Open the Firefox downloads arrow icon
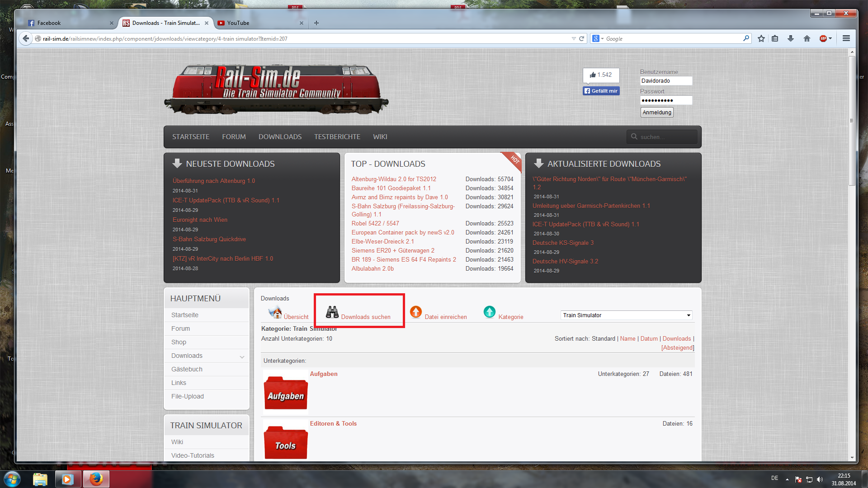 (791, 38)
